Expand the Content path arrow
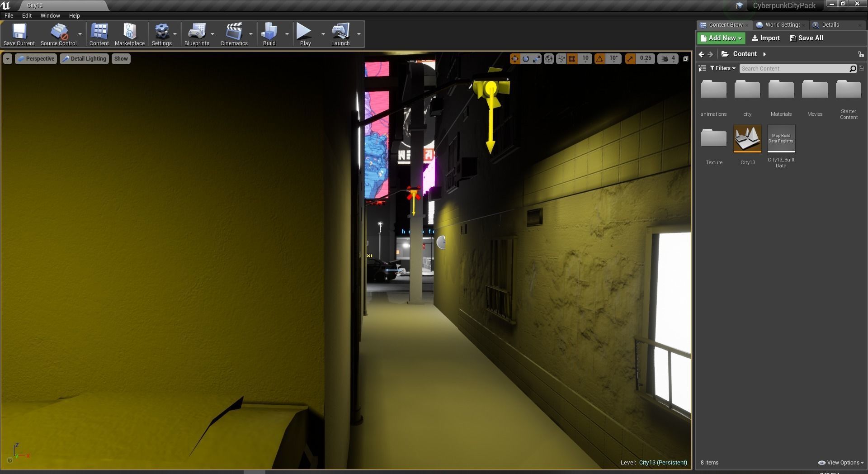The image size is (868, 474). point(764,54)
